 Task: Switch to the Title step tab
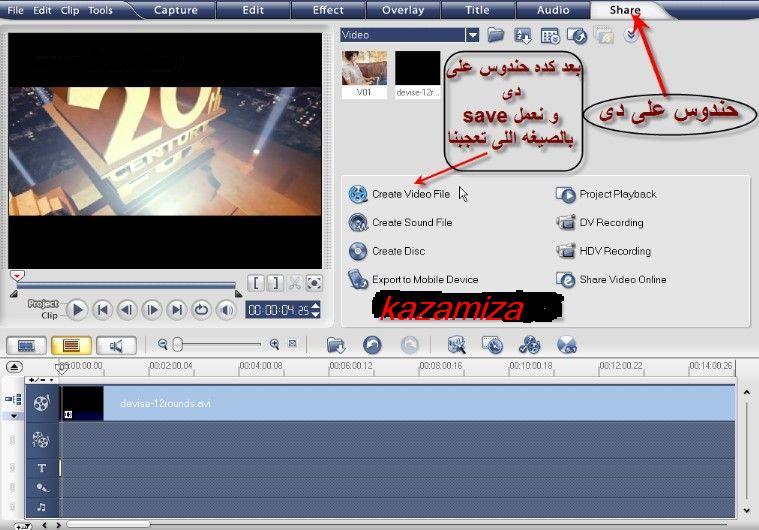point(477,10)
